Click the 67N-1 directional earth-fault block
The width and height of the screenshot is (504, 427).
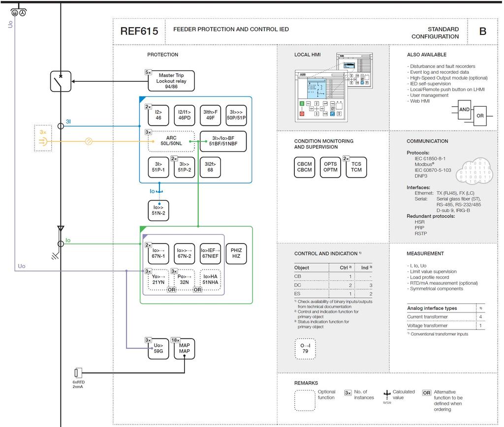coord(158,253)
